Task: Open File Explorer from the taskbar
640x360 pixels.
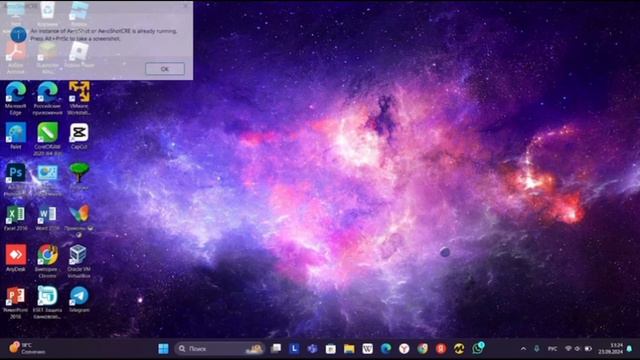Action: click(x=349, y=349)
